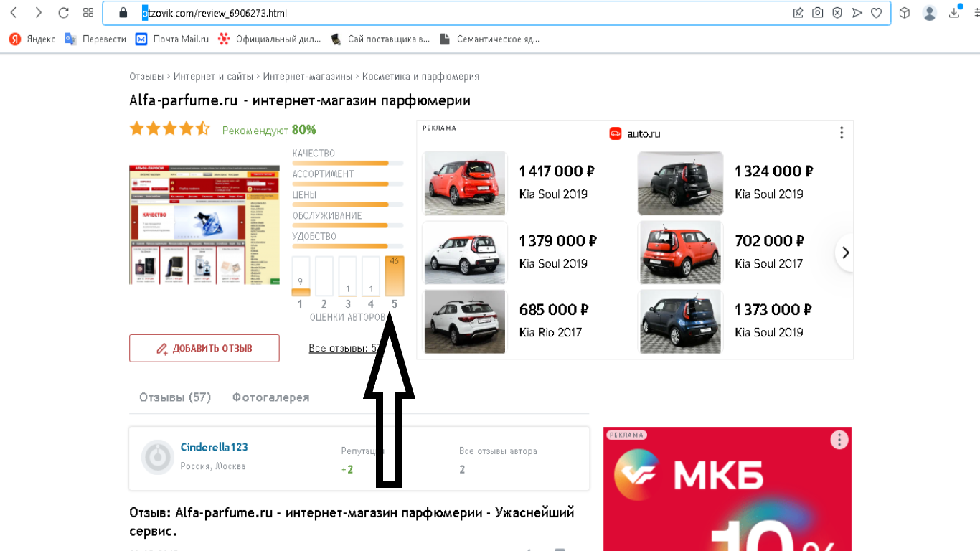Select rating 5 histogram column with 46
Viewport: 980px width, 551px height.
[x=395, y=276]
